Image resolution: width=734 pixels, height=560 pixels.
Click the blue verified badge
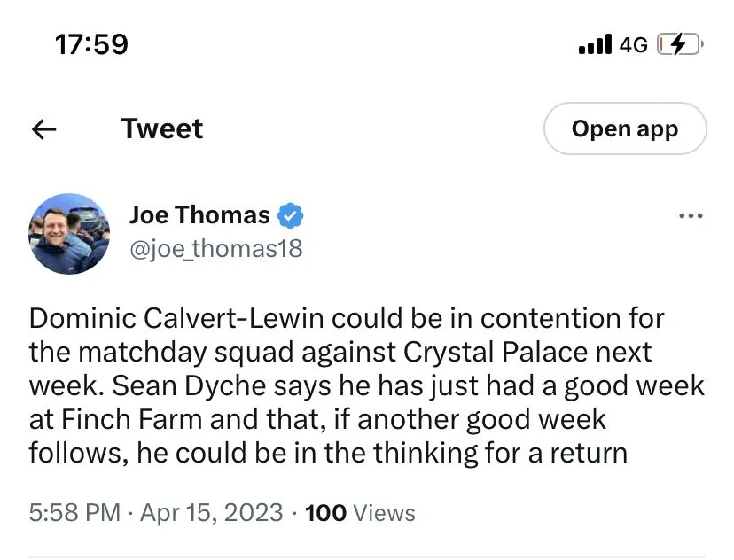click(x=292, y=215)
